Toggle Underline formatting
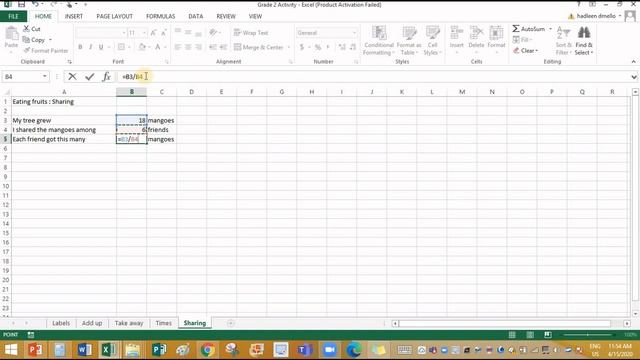640x360 pixels. 101,47
